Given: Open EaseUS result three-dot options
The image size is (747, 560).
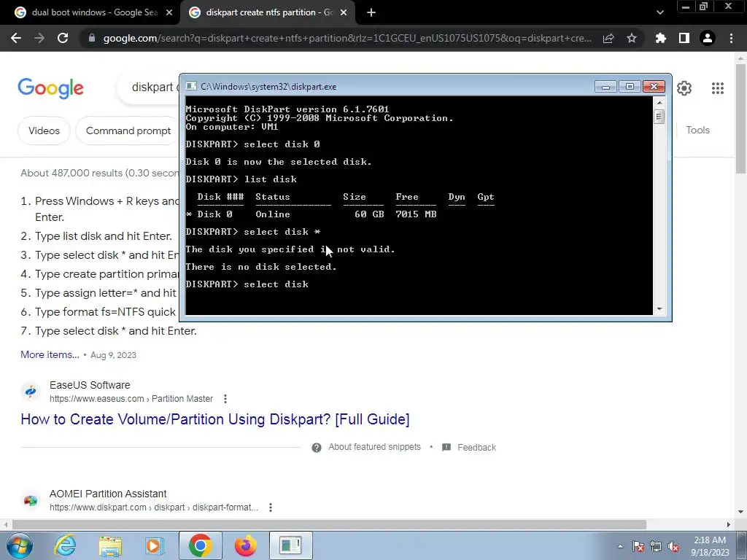Looking at the screenshot, I should tap(225, 399).
